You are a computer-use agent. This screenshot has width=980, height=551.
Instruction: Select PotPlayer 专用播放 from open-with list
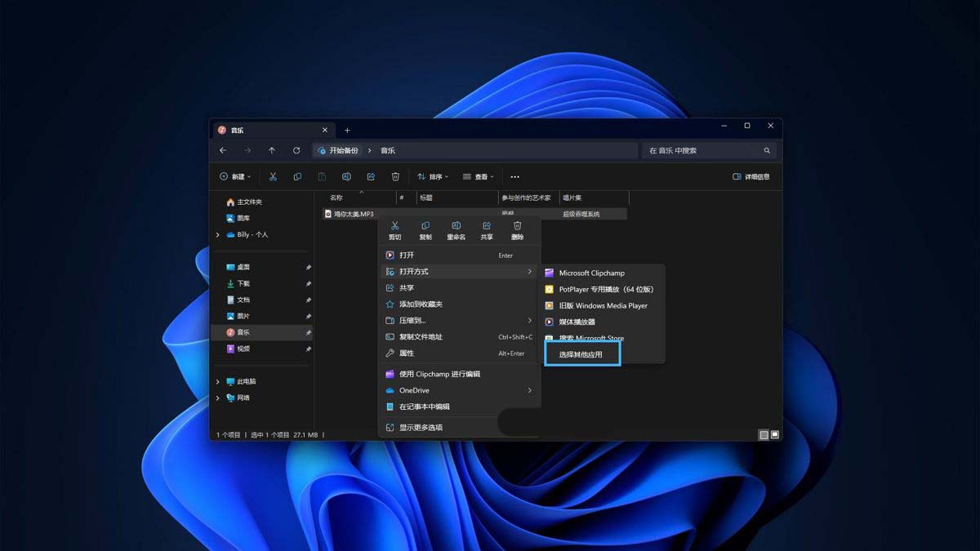point(605,289)
